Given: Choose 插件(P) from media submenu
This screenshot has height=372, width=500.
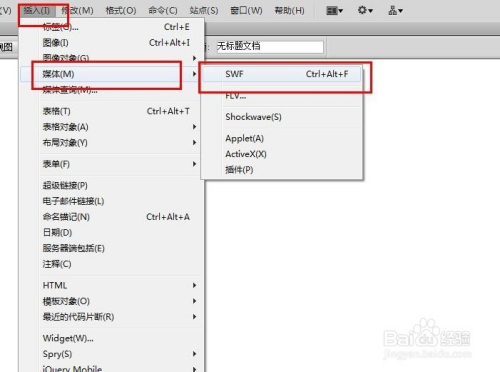Looking at the screenshot, I should click(282, 170).
